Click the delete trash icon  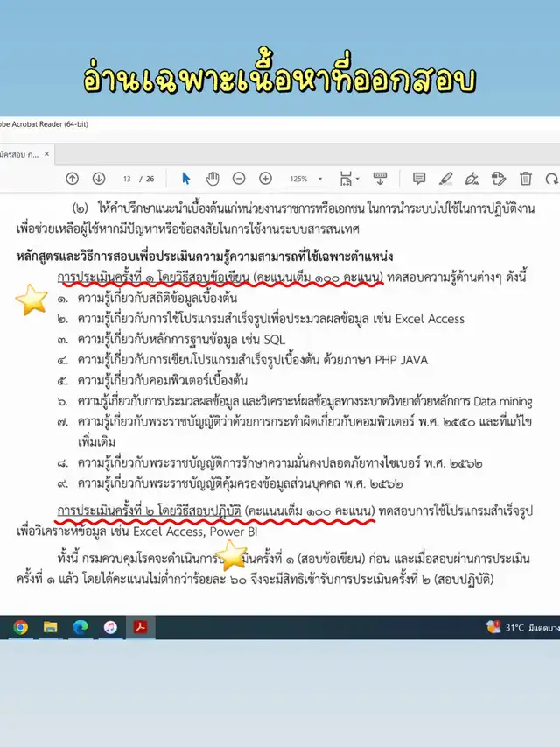(x=526, y=179)
